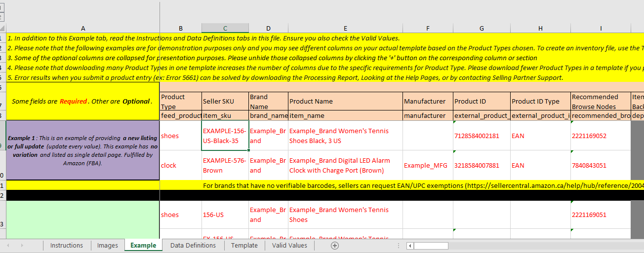Screen dimensions: 644x253
Task: Click the 'Brand Name' header cell
Action: coord(268,101)
